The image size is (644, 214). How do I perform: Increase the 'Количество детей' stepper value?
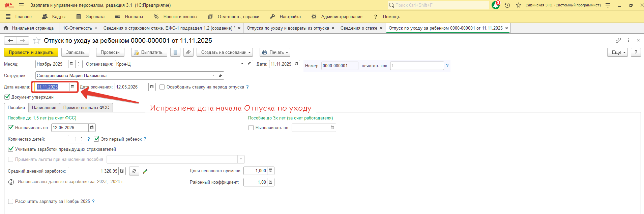coord(82,137)
